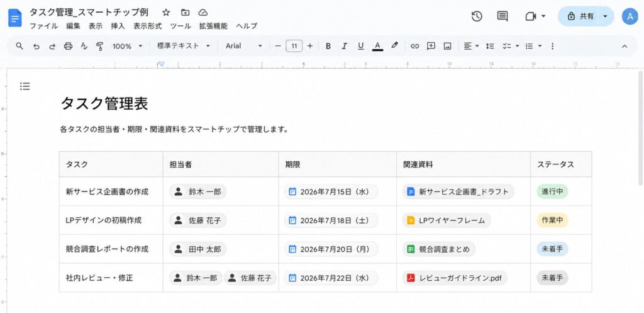Star the document with the star icon

(x=166, y=13)
